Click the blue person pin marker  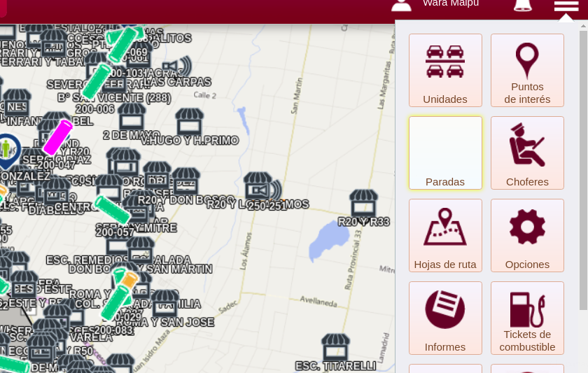[x=8, y=149]
